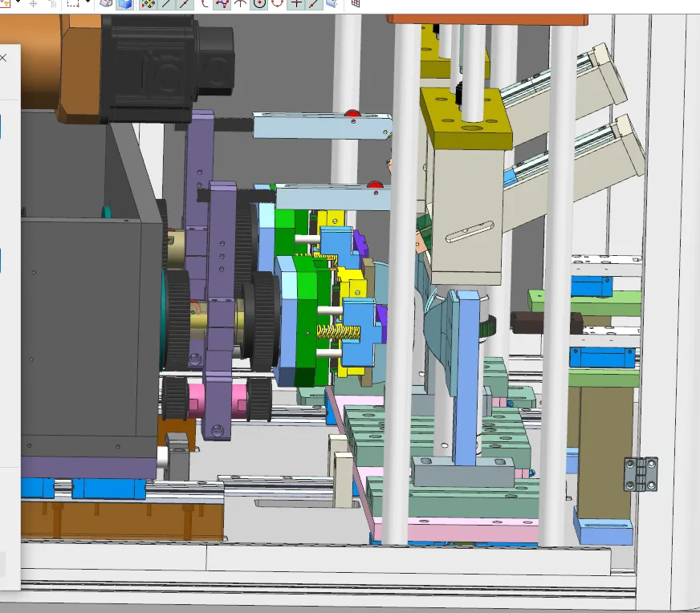Expand the dropdown arrow beside the filter funnel

click(18, 2)
